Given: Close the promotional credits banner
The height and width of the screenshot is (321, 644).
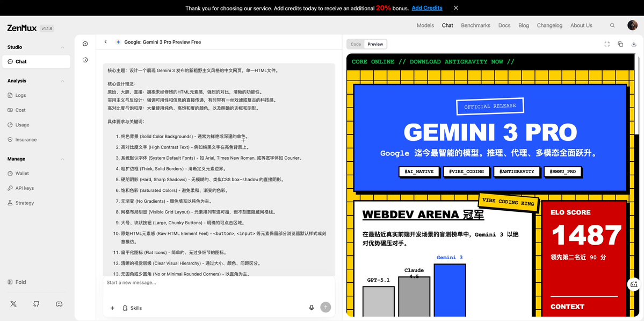Looking at the screenshot, I should point(456,8).
